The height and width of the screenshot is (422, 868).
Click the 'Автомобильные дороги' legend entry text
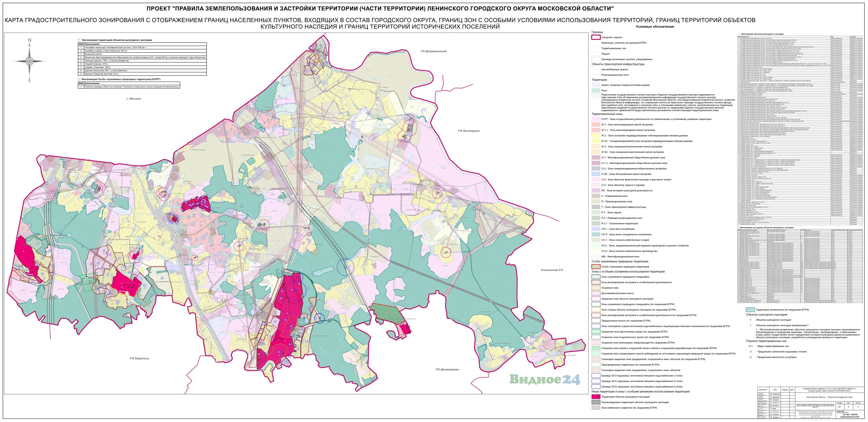click(615, 70)
